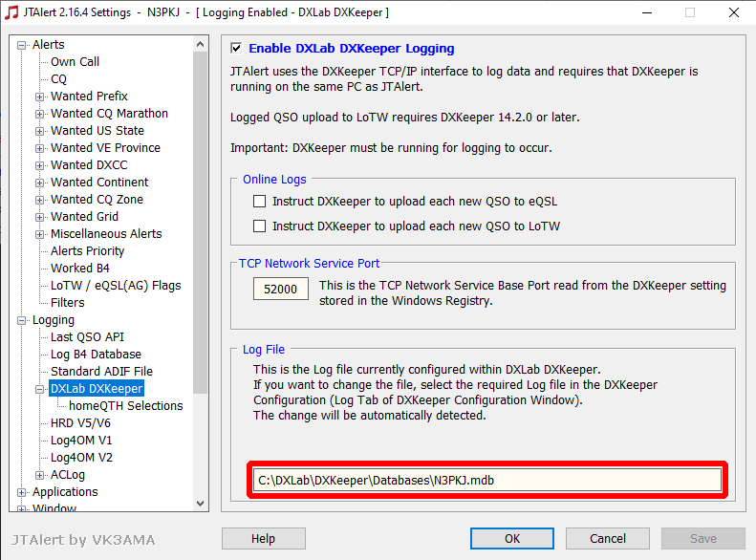
Task: Open the Help button
Action: (263, 538)
